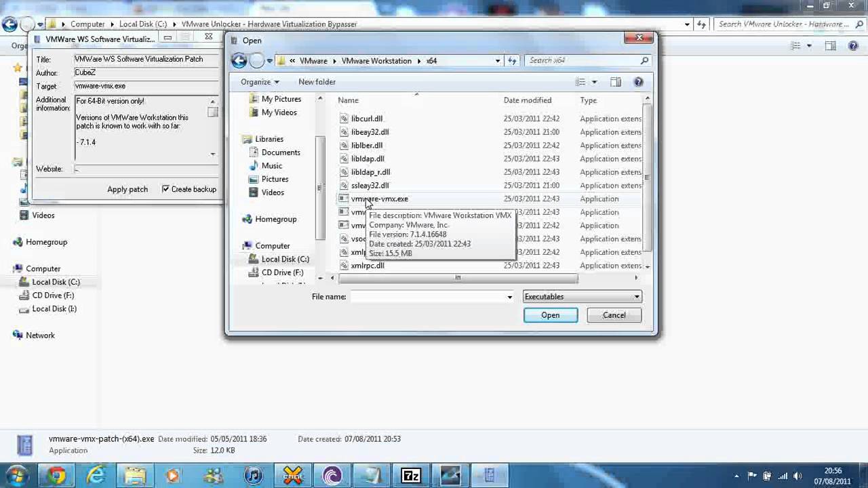Viewport: 868px width, 488px height.
Task: Click the help icon in Open dialog toolbar
Action: coord(638,82)
